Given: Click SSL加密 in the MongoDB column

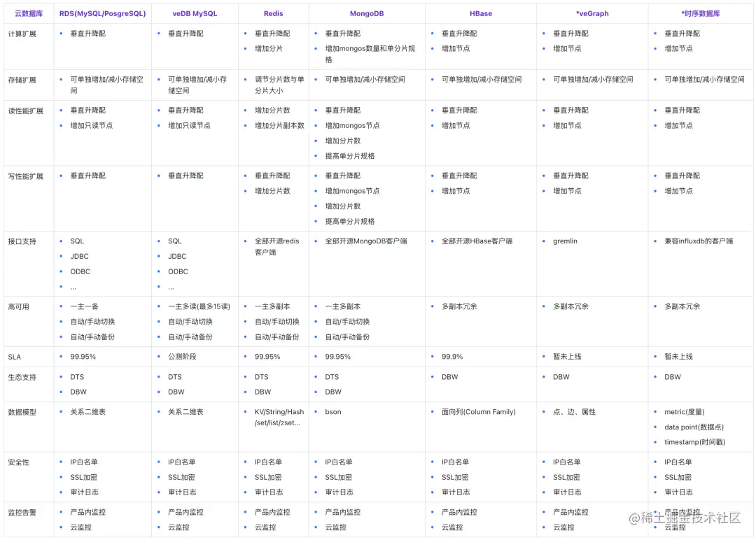Looking at the screenshot, I should pos(339,477).
